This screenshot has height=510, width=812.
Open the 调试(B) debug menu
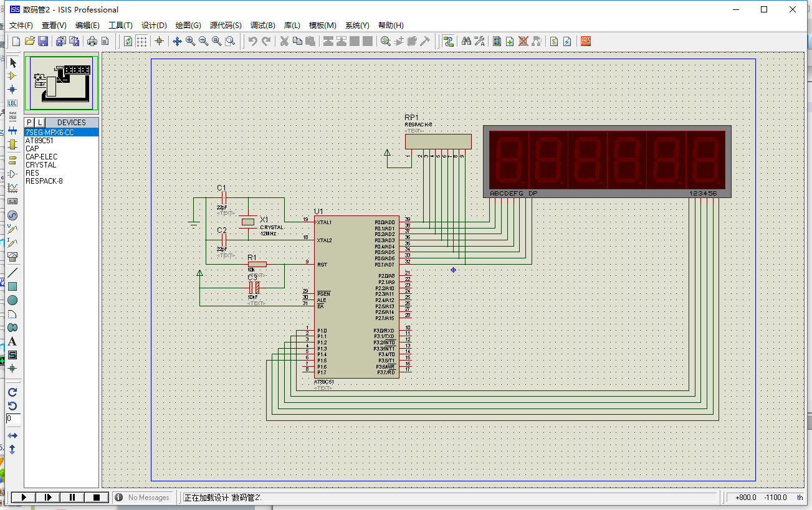[262, 26]
